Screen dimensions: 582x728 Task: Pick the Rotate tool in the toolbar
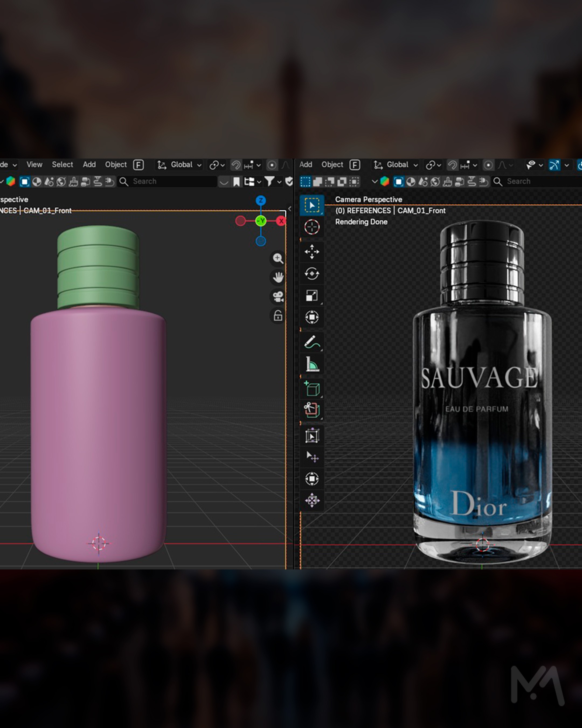(312, 273)
